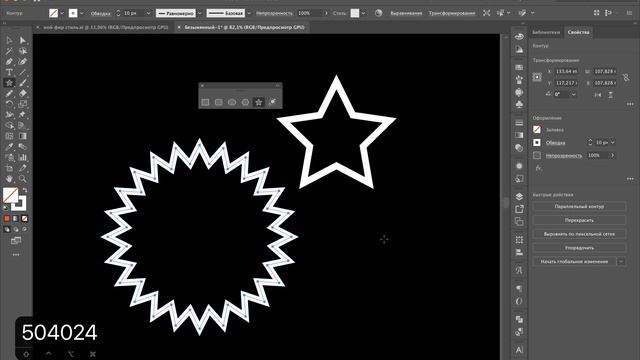640x360 pixels.
Task: Open brush definition dropdown (Базовая)
Action: tap(249, 13)
